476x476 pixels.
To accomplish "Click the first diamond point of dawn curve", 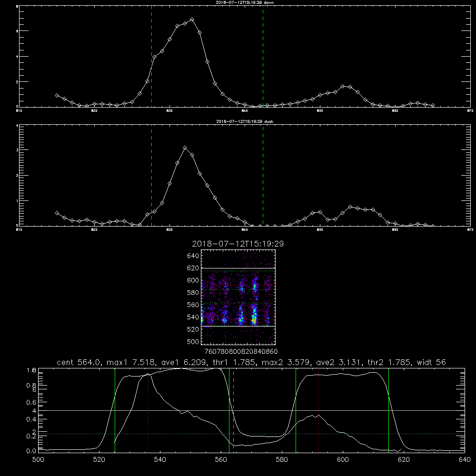I will (x=57, y=95).
